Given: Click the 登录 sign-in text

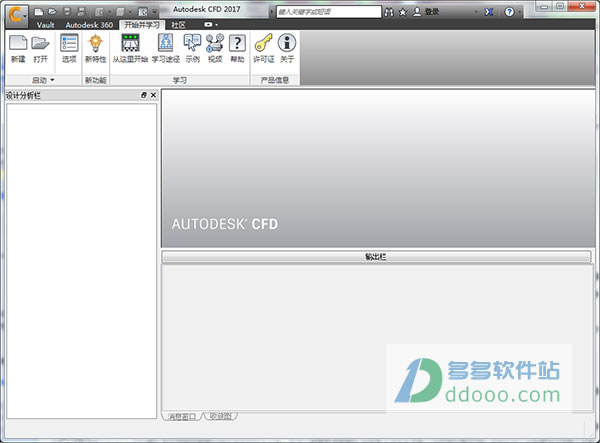Looking at the screenshot, I should pos(432,12).
